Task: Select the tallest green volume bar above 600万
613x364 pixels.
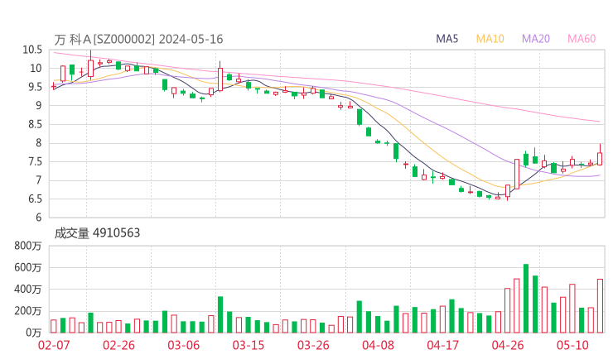Action: tap(526, 299)
